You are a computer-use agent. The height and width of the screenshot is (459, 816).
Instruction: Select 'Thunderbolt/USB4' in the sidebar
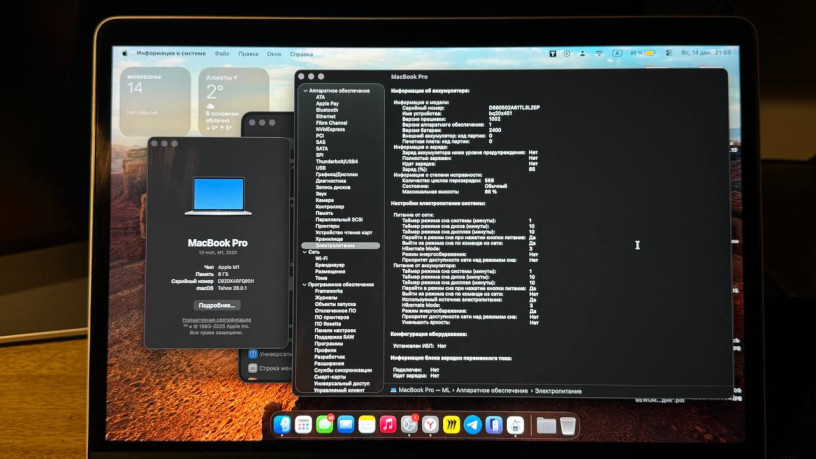[336, 161]
